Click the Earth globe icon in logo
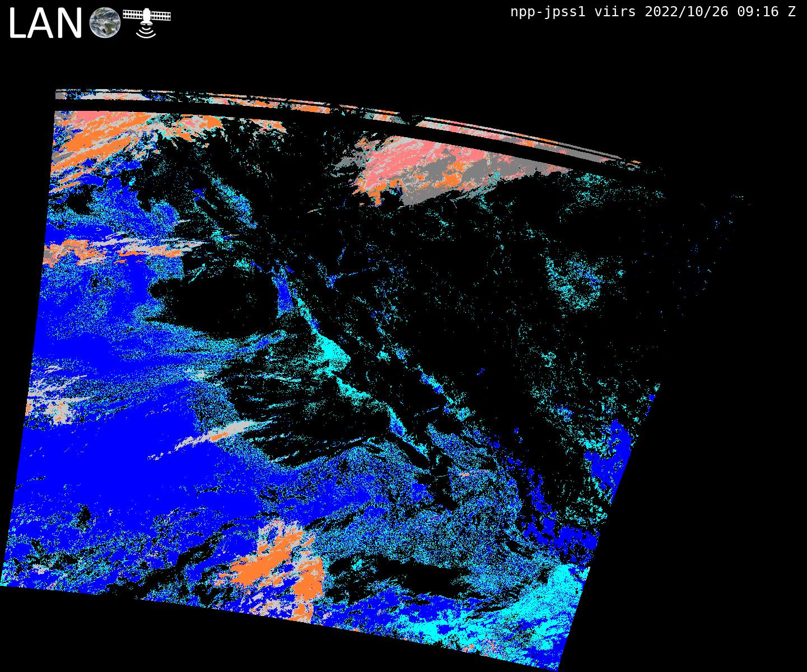The image size is (807, 672). [105, 23]
